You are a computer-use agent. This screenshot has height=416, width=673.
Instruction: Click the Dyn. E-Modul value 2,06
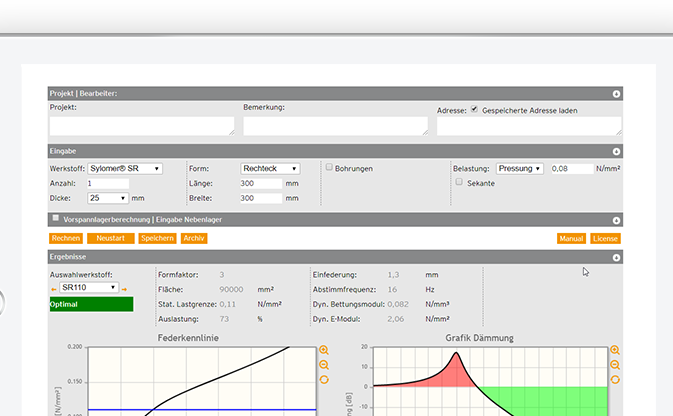395,319
